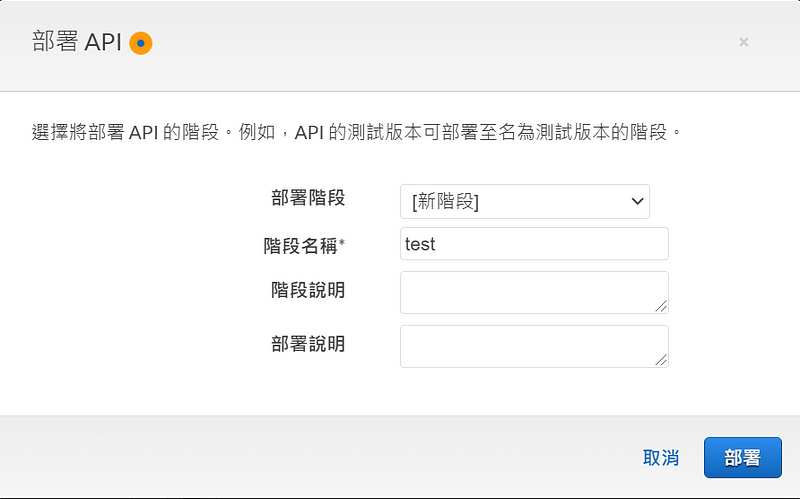Click the 部署階段 field label
This screenshot has height=499, width=800.
[x=308, y=198]
